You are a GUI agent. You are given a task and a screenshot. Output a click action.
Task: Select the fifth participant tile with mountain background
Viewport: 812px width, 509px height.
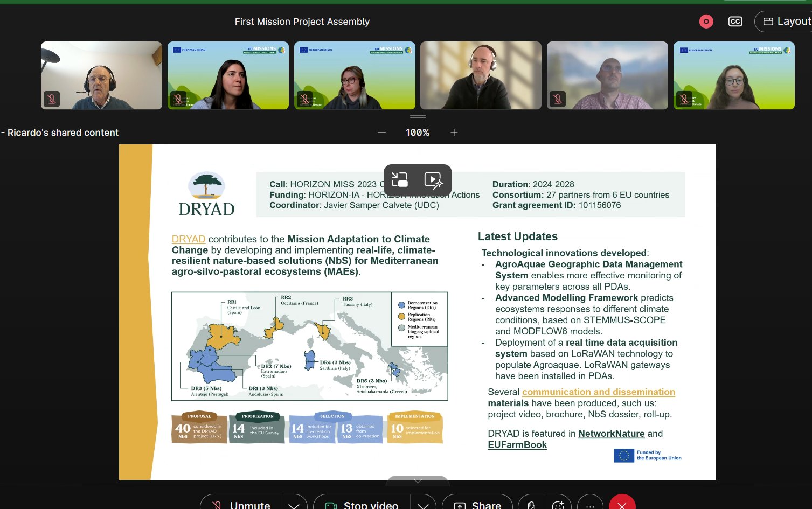pos(607,75)
